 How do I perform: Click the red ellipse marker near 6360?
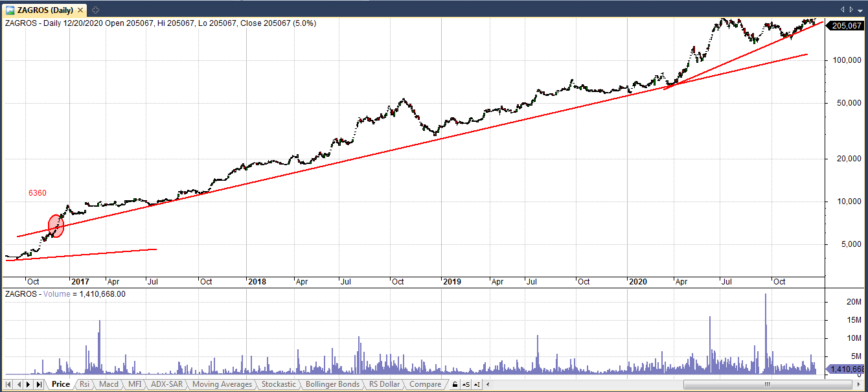point(56,225)
